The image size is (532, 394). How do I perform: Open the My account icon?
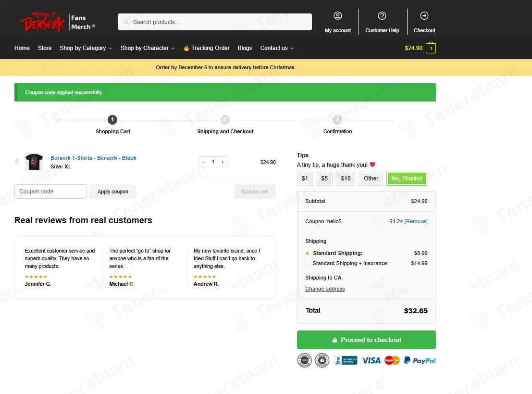(x=337, y=15)
